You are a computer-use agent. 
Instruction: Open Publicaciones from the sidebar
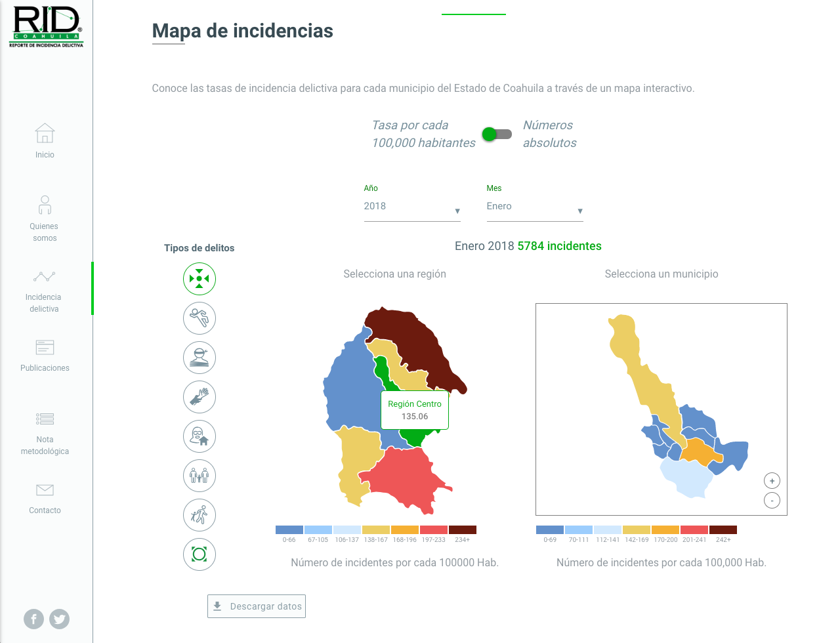point(45,355)
